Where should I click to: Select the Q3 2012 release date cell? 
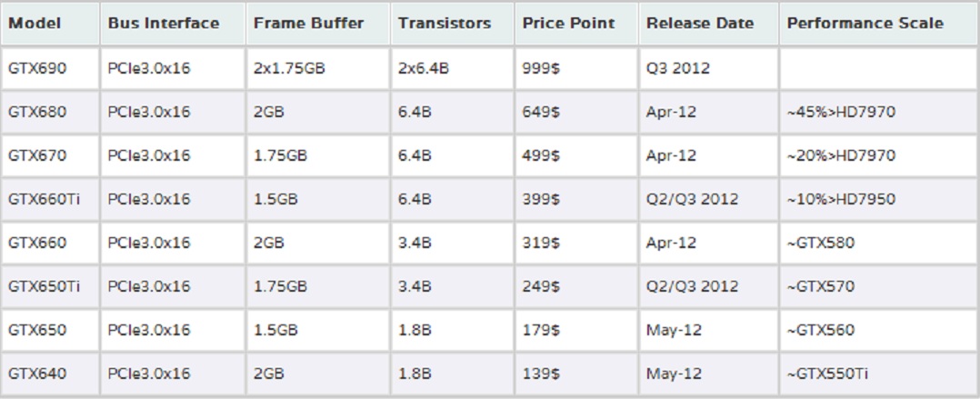678,67
